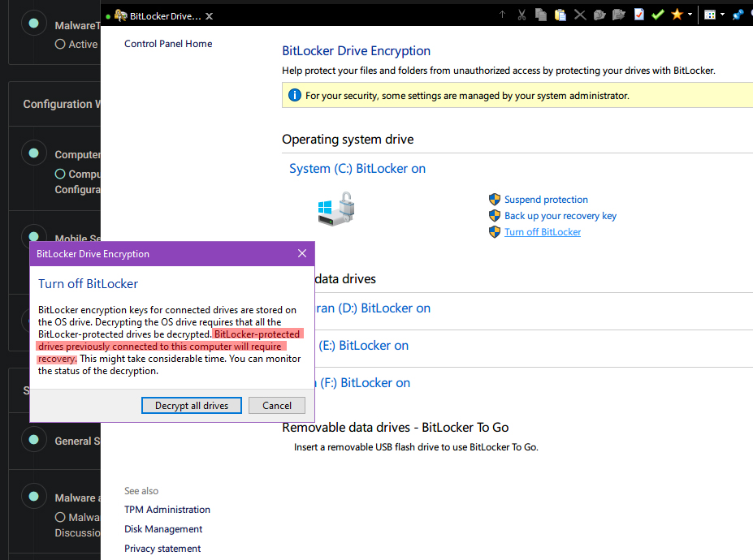This screenshot has width=753, height=560.
Task: Click the teal dot beside Malware a
Action: [33, 496]
